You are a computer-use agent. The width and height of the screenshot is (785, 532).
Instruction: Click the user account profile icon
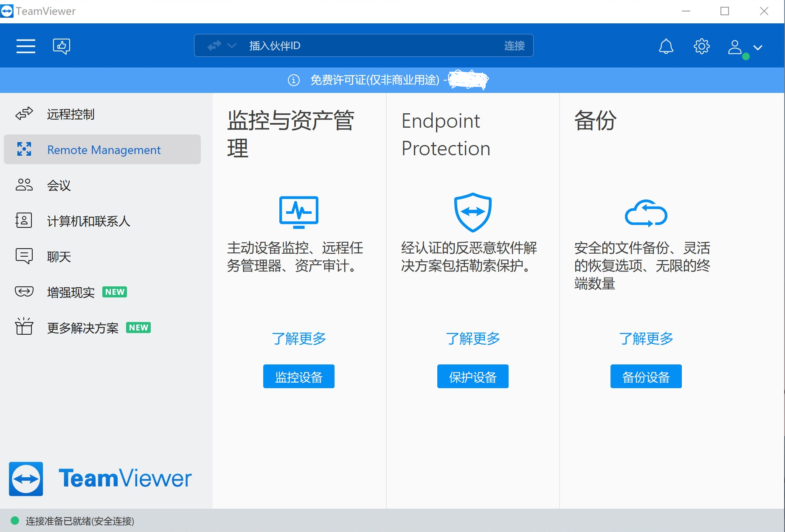coord(735,47)
